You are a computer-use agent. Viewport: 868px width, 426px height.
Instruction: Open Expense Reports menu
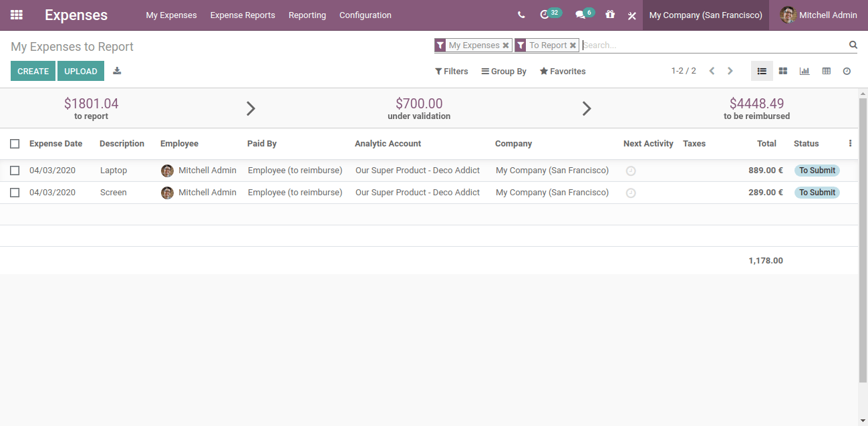(243, 15)
